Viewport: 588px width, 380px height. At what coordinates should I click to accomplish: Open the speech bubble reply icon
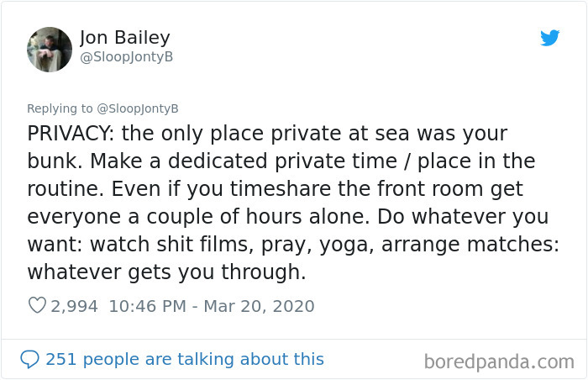[x=29, y=359]
